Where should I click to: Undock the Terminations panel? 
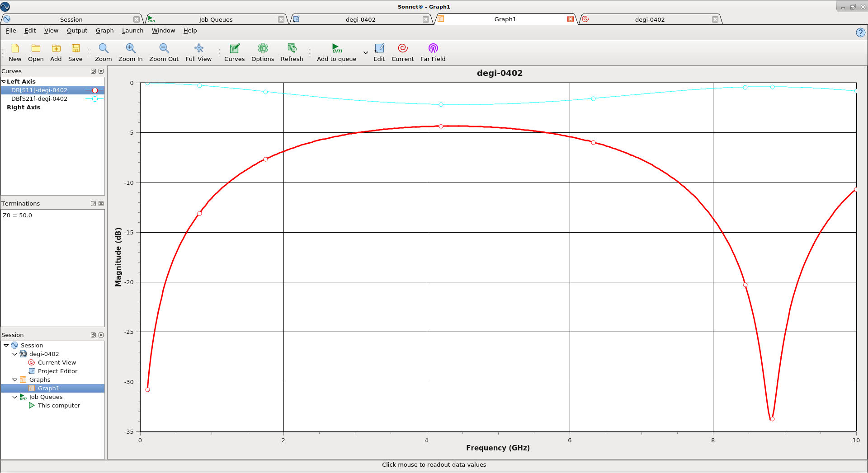(93, 204)
